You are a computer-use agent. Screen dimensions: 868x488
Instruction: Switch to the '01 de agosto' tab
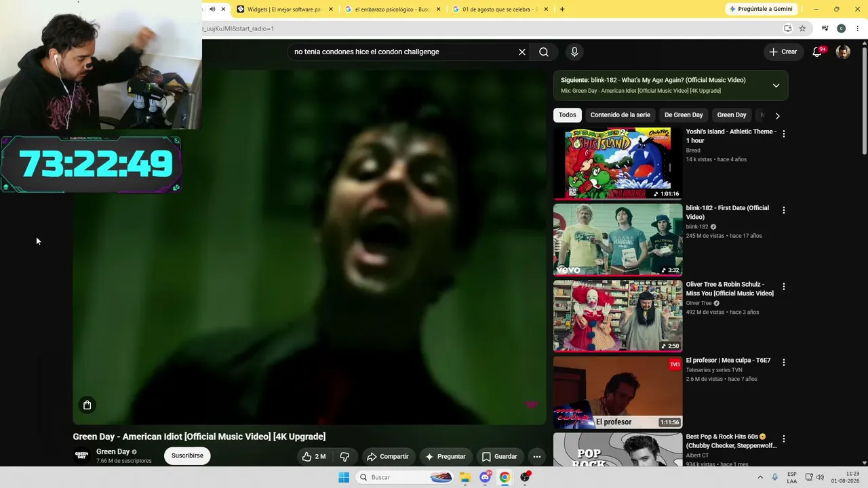[x=500, y=9]
